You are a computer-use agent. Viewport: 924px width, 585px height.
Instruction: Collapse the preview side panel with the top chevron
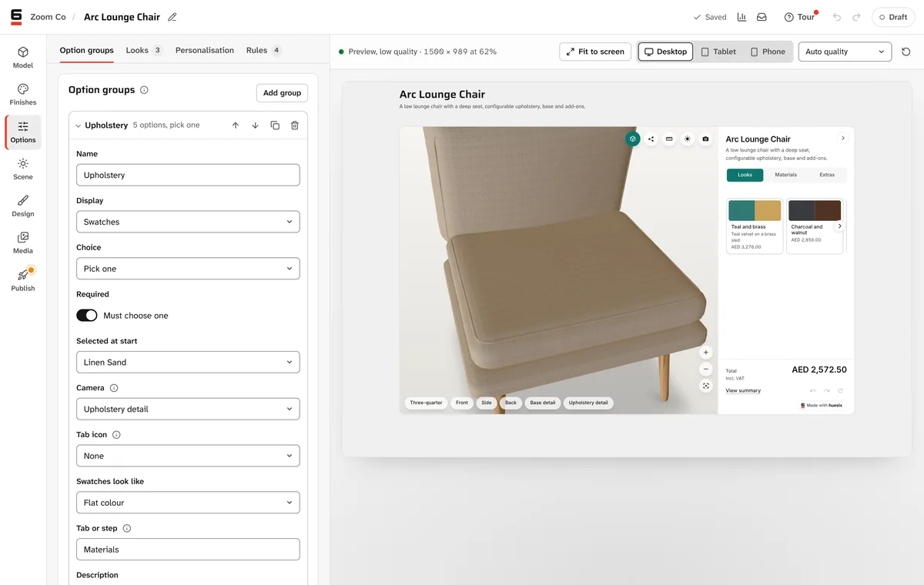point(843,139)
